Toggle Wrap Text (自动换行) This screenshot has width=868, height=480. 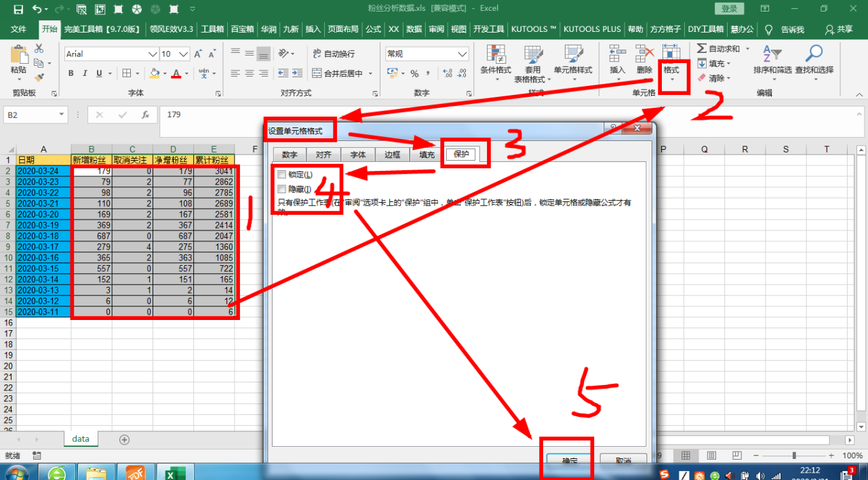point(334,54)
